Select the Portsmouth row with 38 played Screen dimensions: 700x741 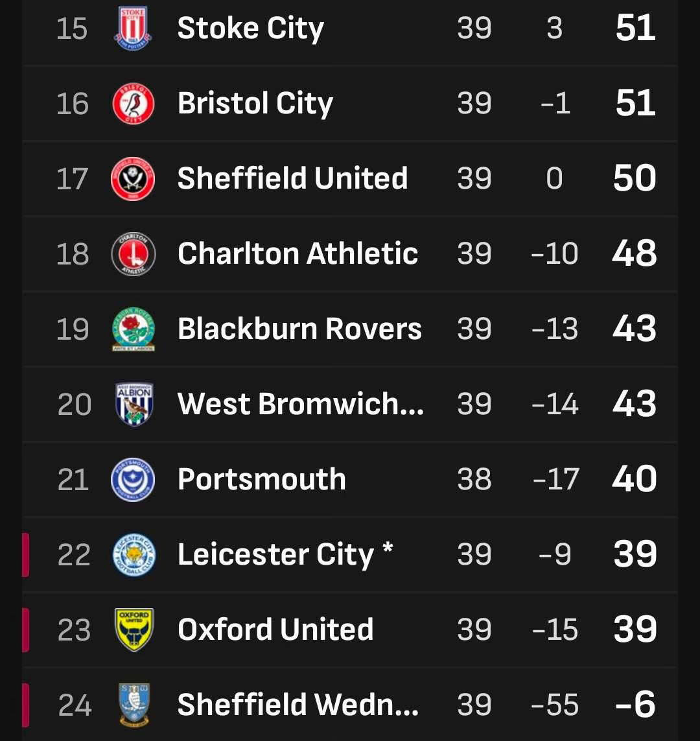(x=350, y=479)
